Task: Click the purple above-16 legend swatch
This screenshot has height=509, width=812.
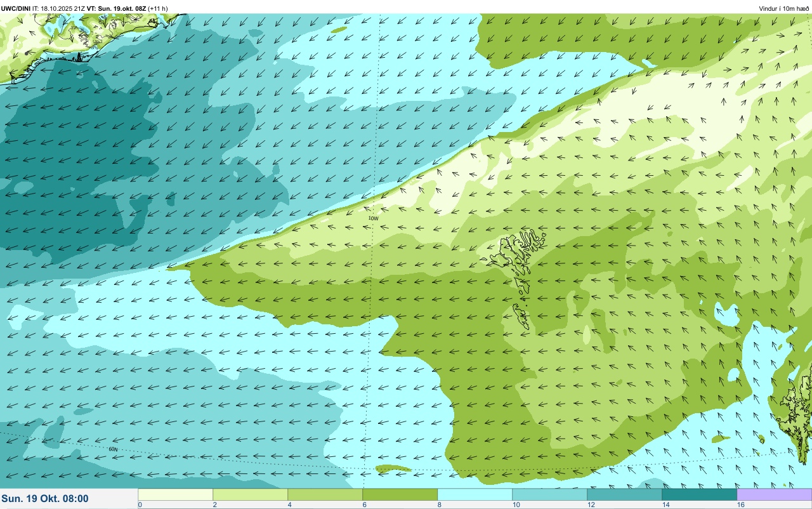Action: coord(775,494)
